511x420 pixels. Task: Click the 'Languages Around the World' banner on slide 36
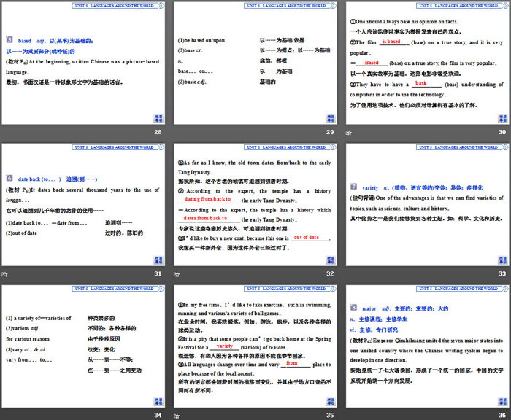[x=462, y=289]
